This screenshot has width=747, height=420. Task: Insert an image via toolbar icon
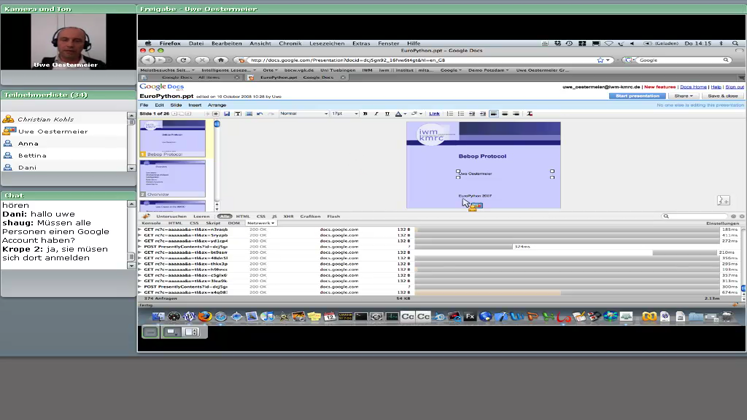tap(249, 114)
